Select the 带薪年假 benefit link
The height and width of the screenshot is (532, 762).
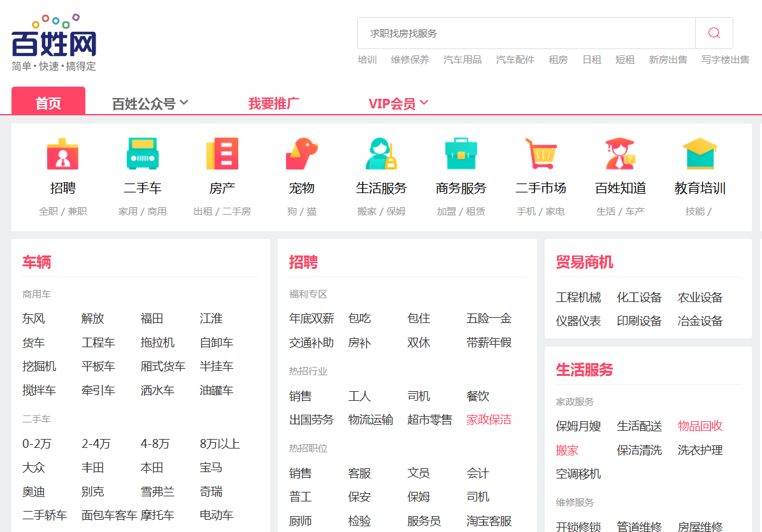[489, 343]
